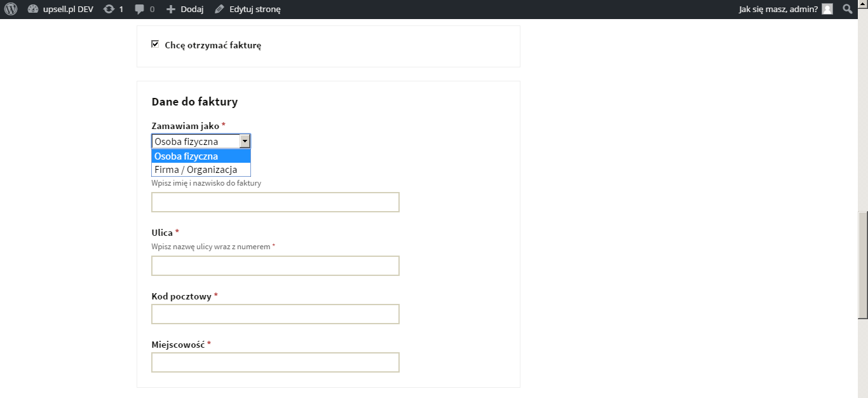Image resolution: width=868 pixels, height=398 pixels.
Task: Uncheck the Chcę otrzymać fakturę checkbox
Action: pyautogui.click(x=155, y=45)
